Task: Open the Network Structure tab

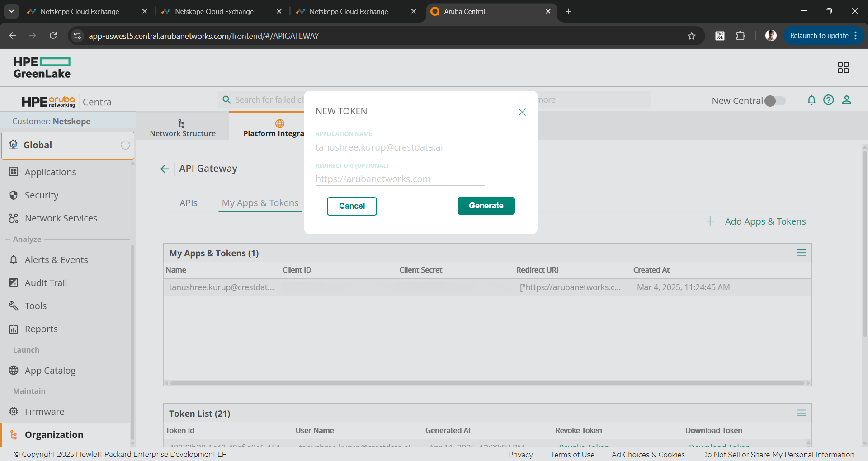Action: (x=183, y=128)
